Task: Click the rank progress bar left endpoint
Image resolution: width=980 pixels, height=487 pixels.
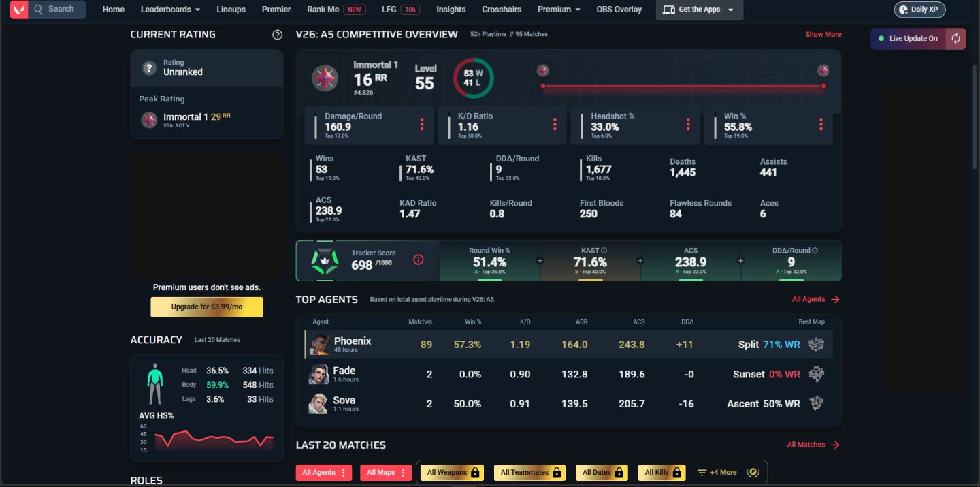Action: 543,86
